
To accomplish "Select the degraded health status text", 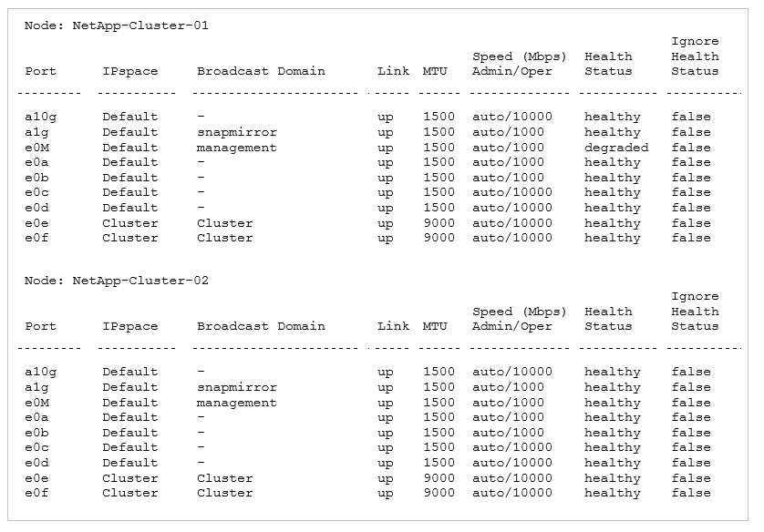I will [616, 148].
